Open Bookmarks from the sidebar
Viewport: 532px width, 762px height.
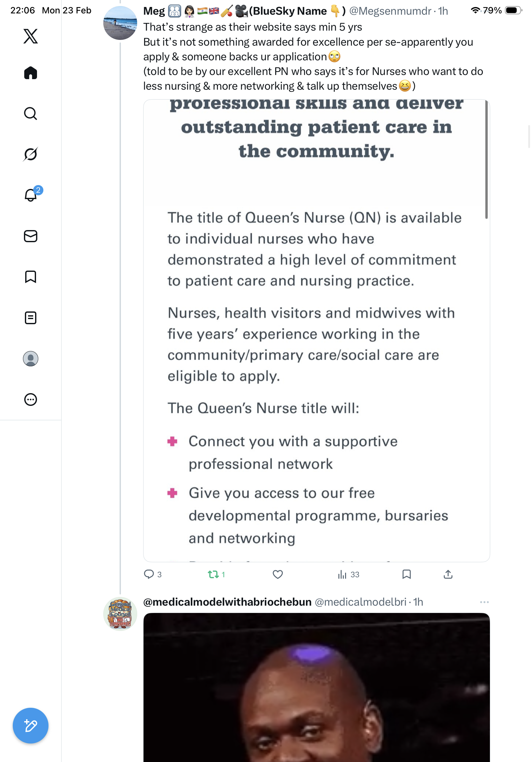(31, 277)
